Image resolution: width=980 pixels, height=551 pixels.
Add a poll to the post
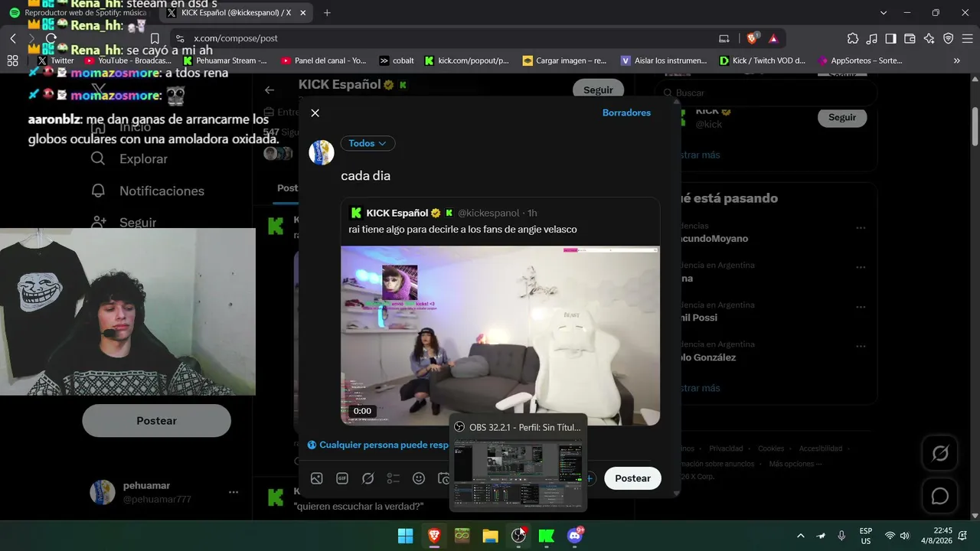[x=393, y=478]
